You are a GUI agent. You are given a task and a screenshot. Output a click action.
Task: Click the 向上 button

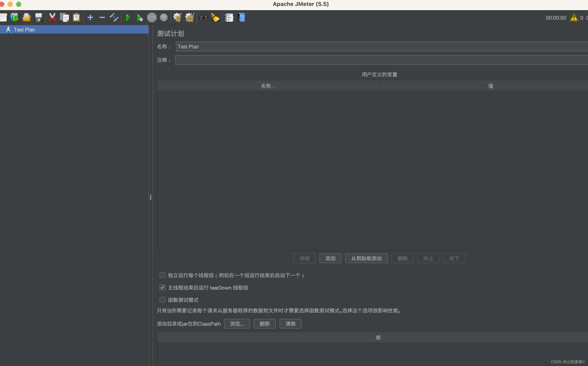pos(428,258)
